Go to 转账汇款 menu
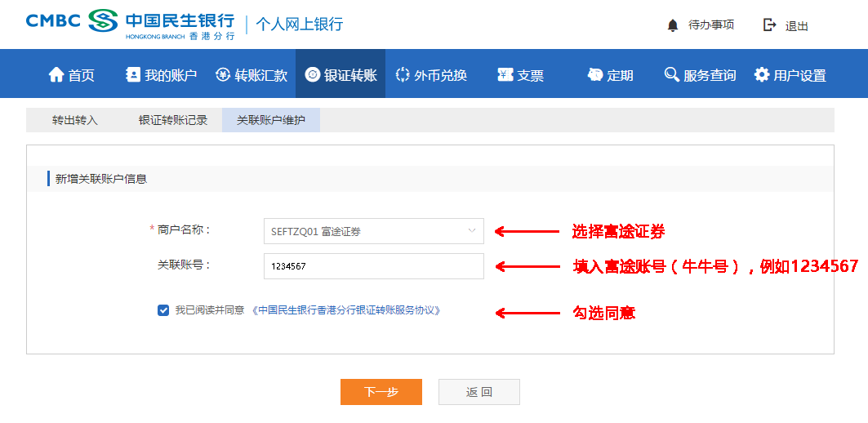The height and width of the screenshot is (423, 868). [251, 75]
